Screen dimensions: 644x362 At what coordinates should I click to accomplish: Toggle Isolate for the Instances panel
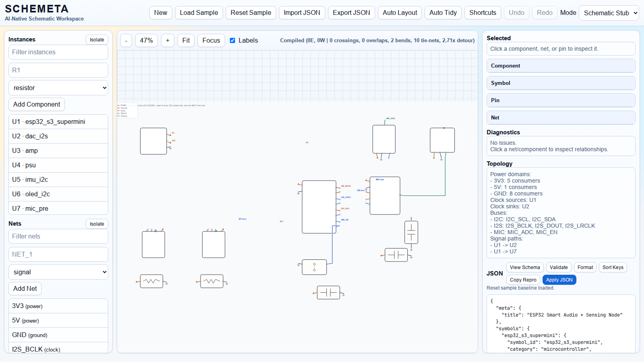[x=97, y=40]
